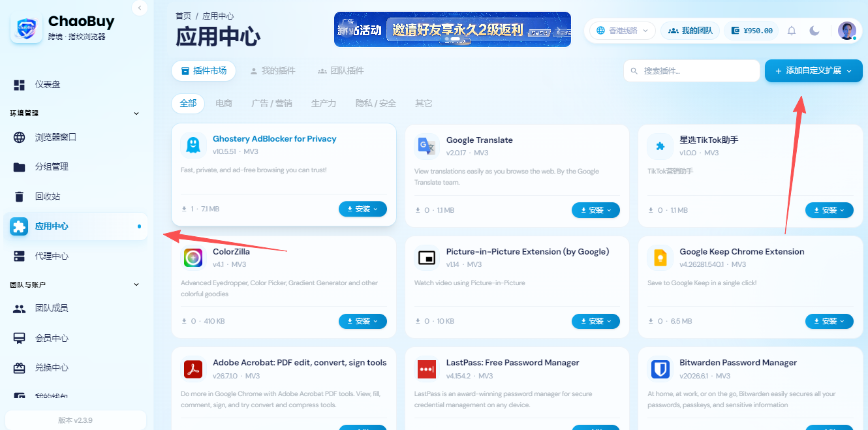Install Google Translate via 安装 dropdown

tap(596, 210)
